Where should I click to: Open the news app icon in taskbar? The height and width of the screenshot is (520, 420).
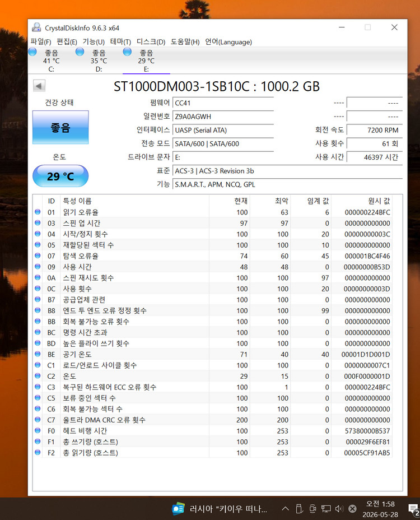tap(178, 509)
